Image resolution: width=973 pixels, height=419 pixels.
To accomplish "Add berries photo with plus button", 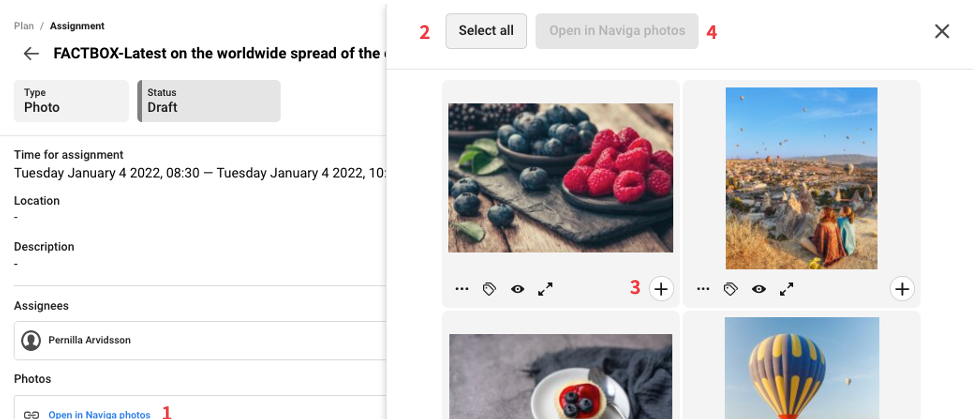I will [x=661, y=289].
